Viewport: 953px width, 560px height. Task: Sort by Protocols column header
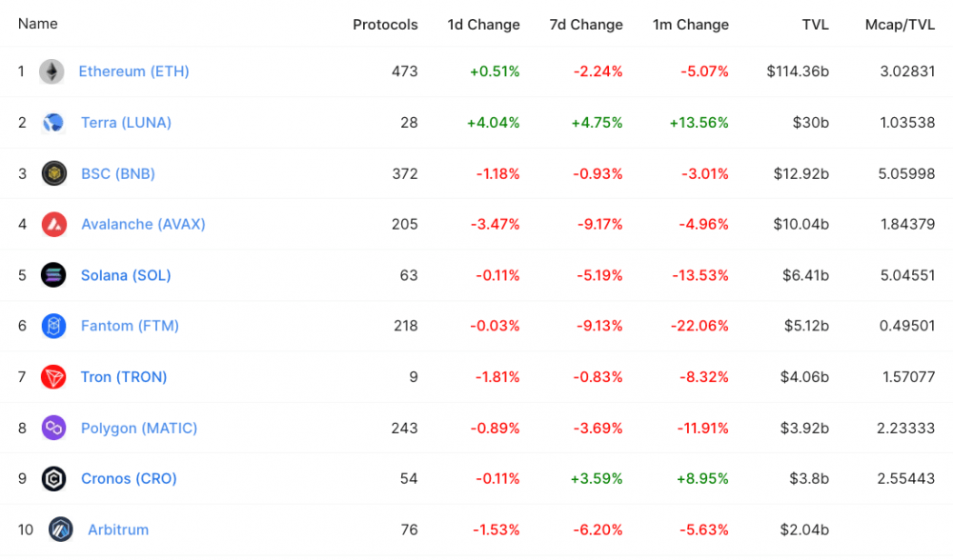click(385, 25)
